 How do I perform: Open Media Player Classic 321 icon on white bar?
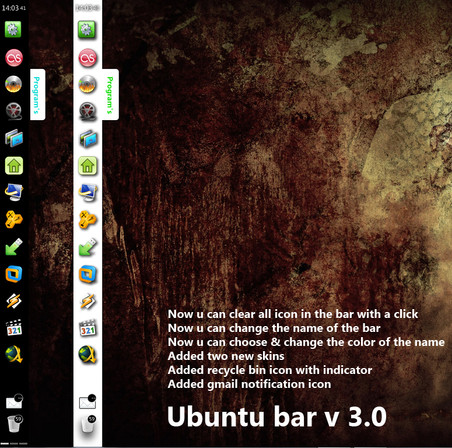(88, 329)
